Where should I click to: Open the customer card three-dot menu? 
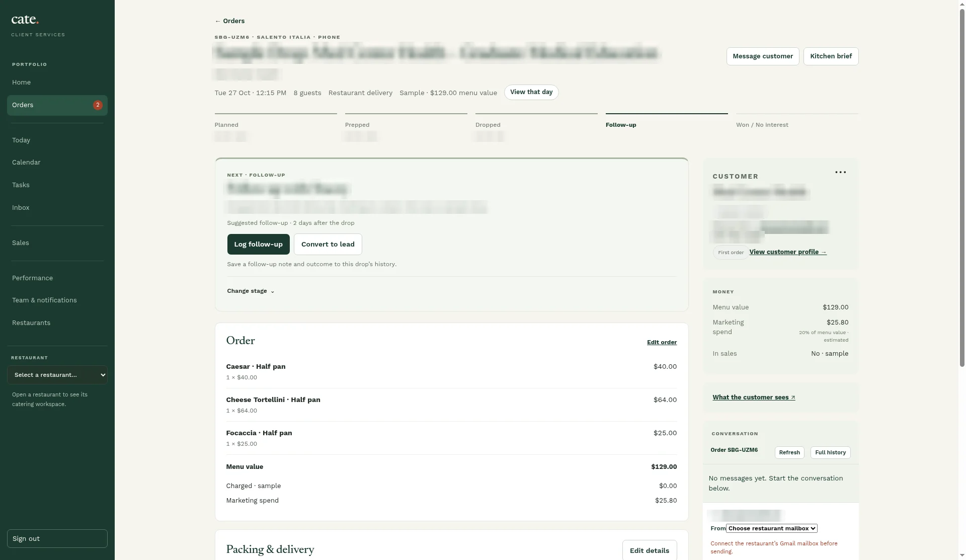tap(840, 172)
